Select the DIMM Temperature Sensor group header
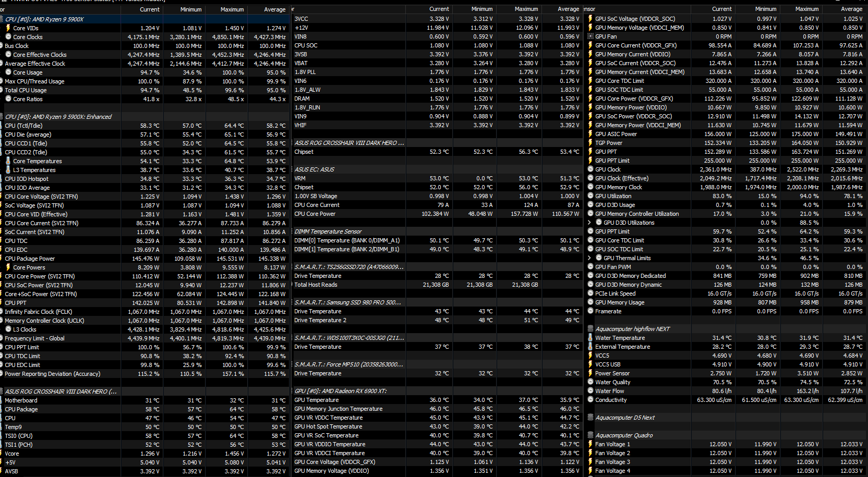The image size is (868, 477). [x=437, y=231]
